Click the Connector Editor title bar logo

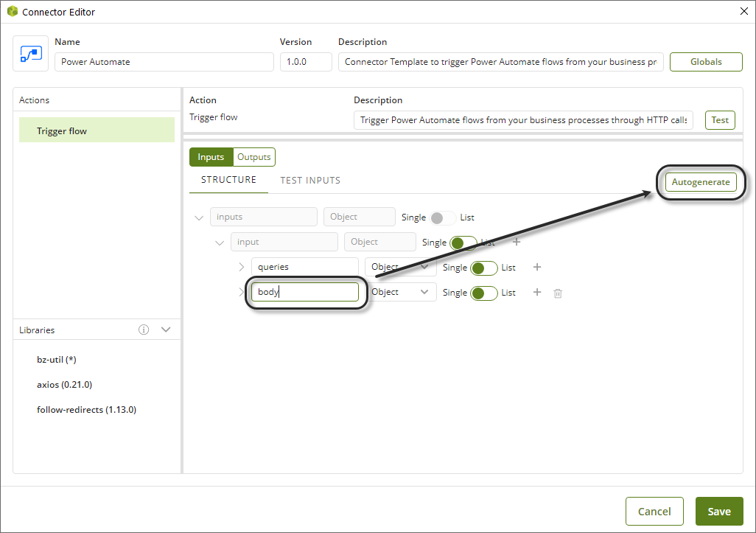13,12
